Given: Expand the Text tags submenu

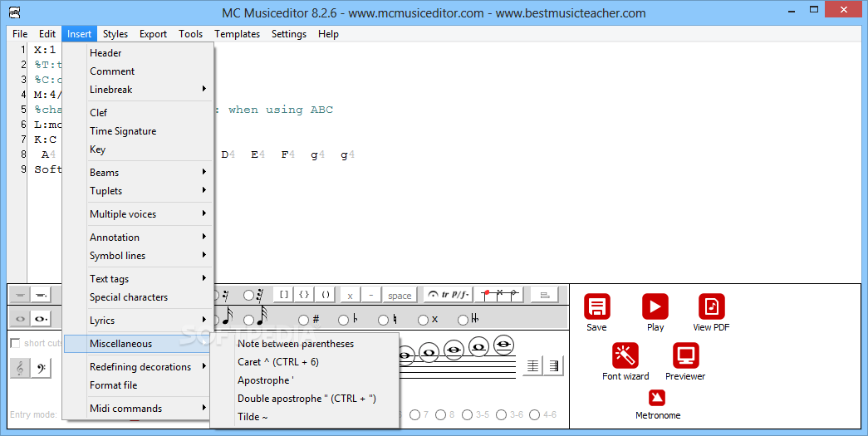Looking at the screenshot, I should [x=137, y=279].
